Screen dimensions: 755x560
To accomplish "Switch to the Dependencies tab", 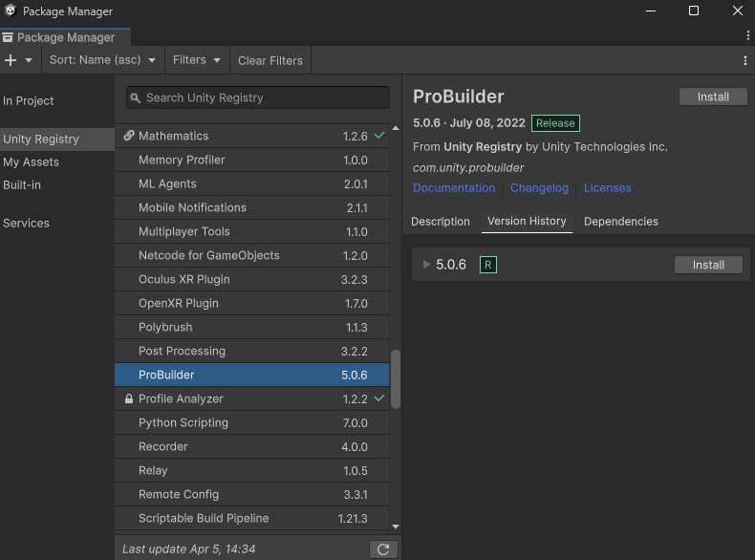I will coord(620,221).
